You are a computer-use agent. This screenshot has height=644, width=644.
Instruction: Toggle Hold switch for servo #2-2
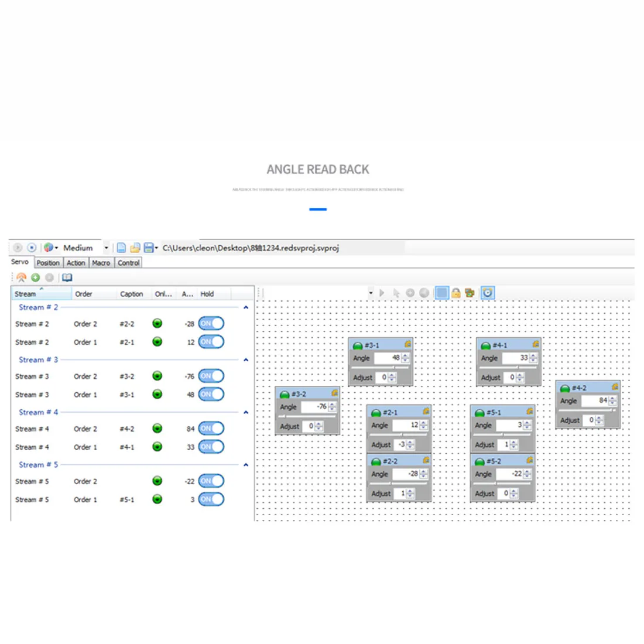pyautogui.click(x=211, y=324)
